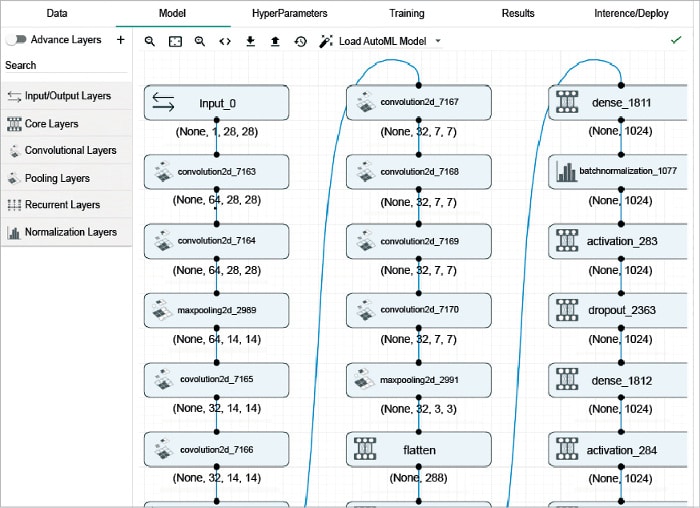Click the upload arrow icon
Screen dimensions: 700x508
[x=275, y=42]
